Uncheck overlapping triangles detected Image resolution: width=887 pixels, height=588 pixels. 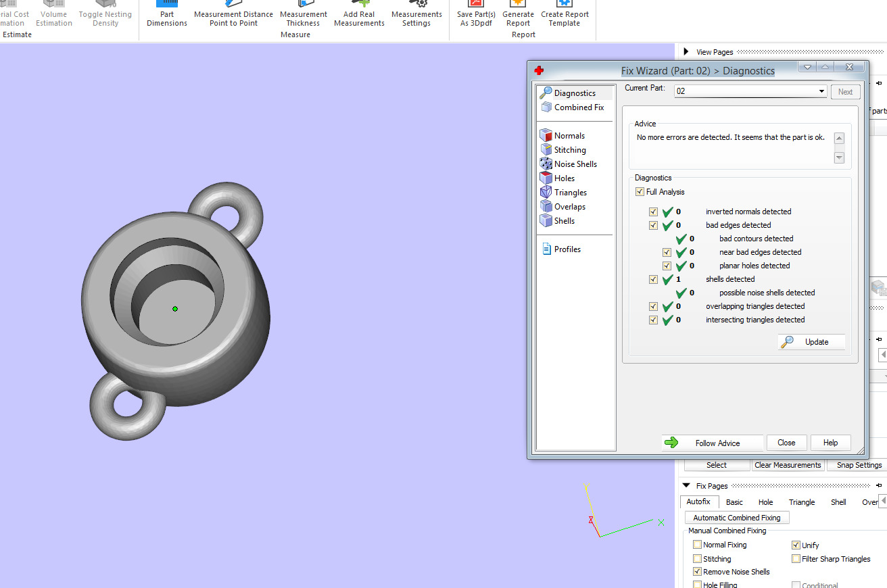tap(653, 306)
